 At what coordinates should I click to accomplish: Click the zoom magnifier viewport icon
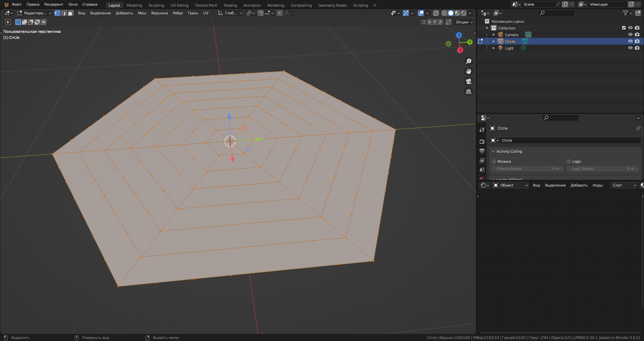pos(469,61)
